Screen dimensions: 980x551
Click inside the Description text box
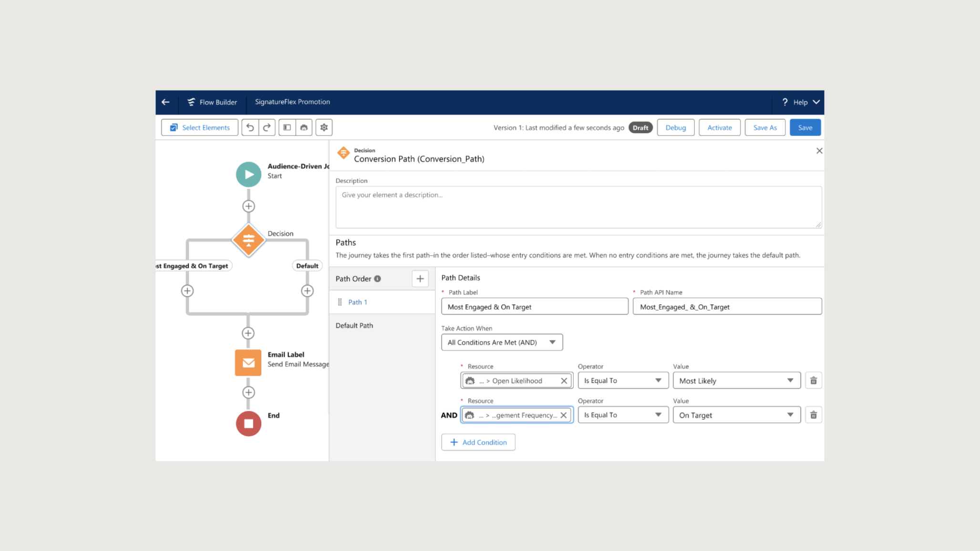click(x=578, y=207)
